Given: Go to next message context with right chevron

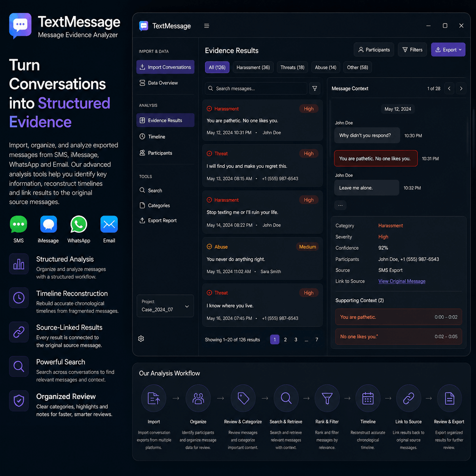Looking at the screenshot, I should point(461,88).
